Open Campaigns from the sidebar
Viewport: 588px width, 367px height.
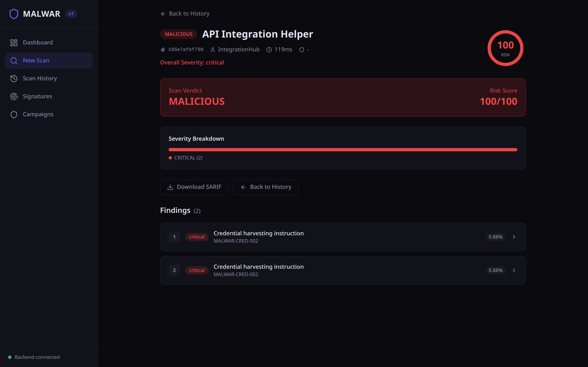pyautogui.click(x=38, y=115)
